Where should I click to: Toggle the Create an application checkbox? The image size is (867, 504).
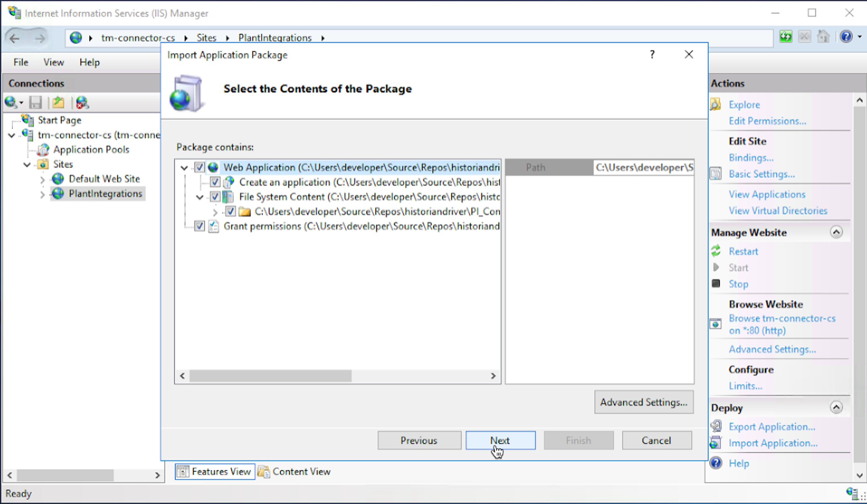(x=215, y=182)
